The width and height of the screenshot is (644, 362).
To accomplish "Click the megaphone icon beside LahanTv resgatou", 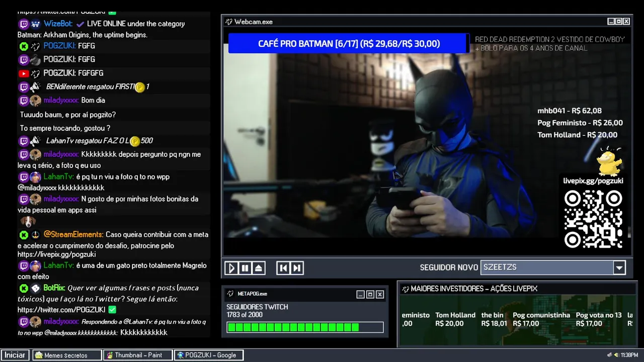I will 35,141.
